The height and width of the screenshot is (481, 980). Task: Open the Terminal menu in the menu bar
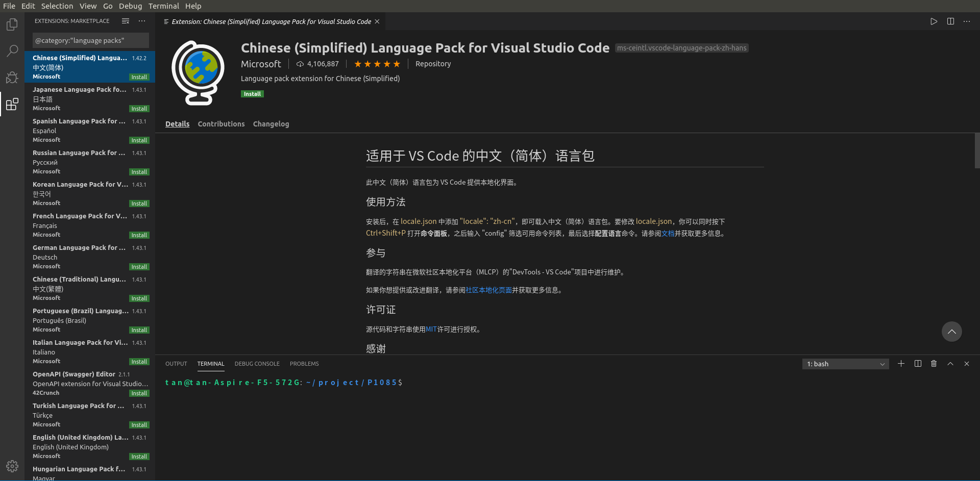pyautogui.click(x=163, y=6)
